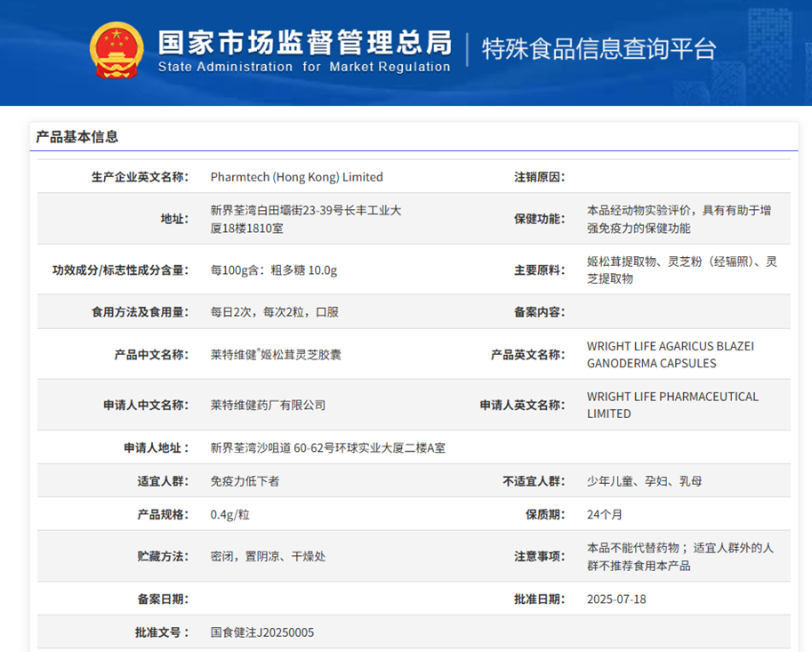Click the 国家市场监督管理总局 header title

[304, 42]
